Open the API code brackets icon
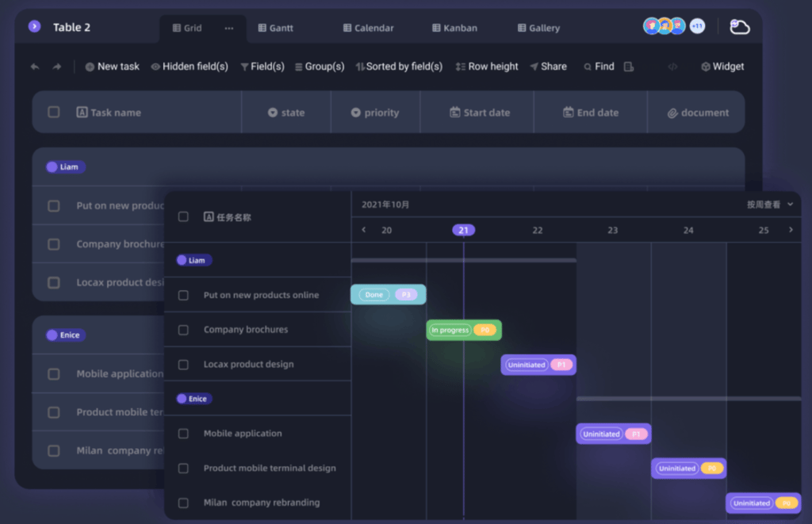The image size is (812, 524). pos(672,67)
